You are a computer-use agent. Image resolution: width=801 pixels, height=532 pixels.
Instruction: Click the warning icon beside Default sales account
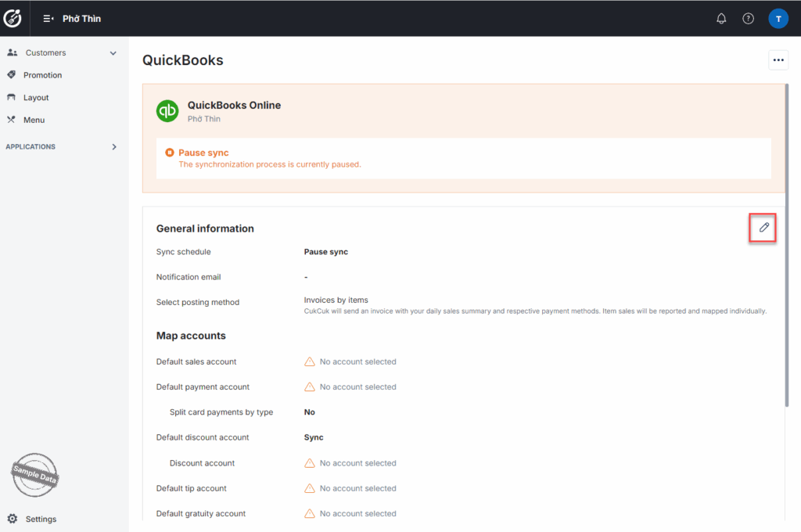[x=310, y=361]
